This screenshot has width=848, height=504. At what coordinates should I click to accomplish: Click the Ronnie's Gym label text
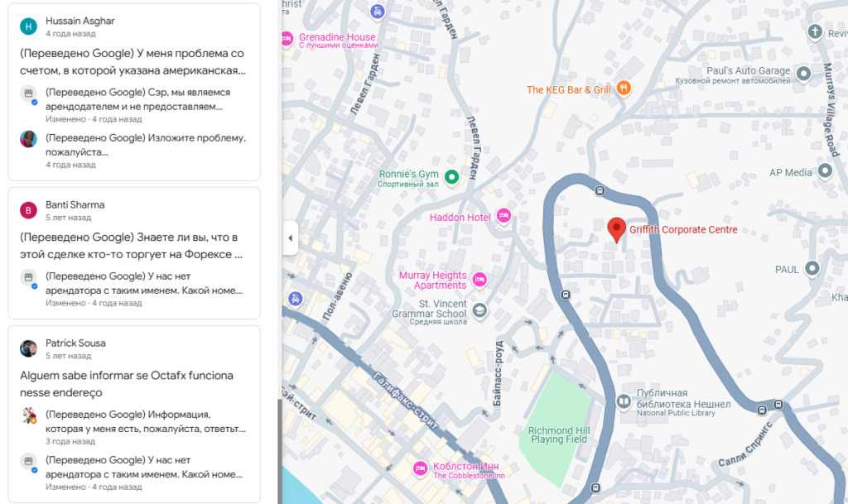pyautogui.click(x=409, y=174)
